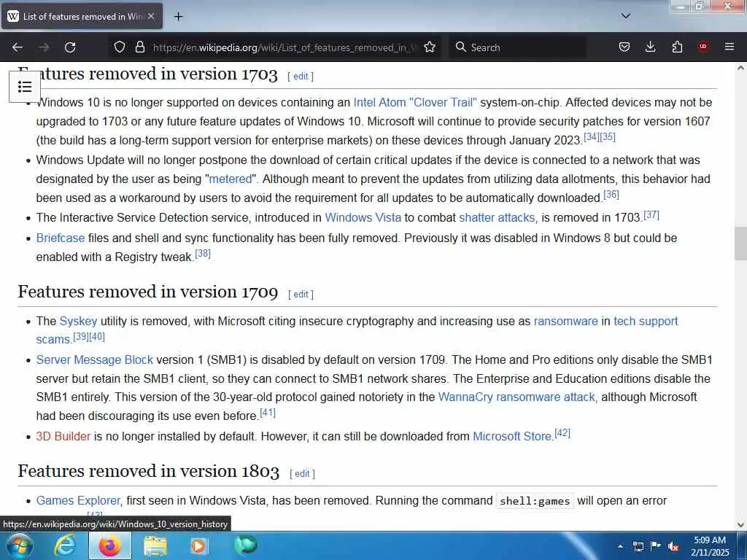Screen dimensions: 747x560
Task: View site security via padlock icon
Action: point(139,47)
